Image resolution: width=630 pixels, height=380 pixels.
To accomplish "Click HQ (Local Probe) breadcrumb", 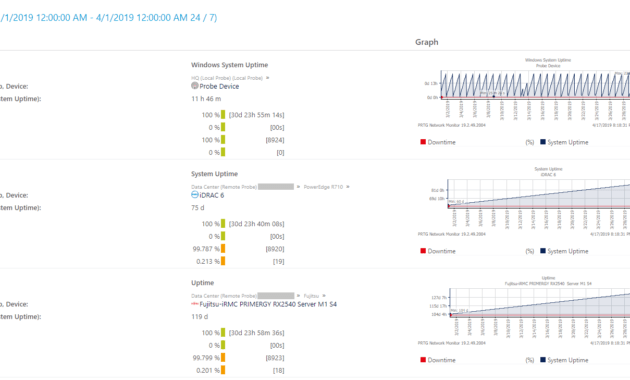I will [227, 78].
